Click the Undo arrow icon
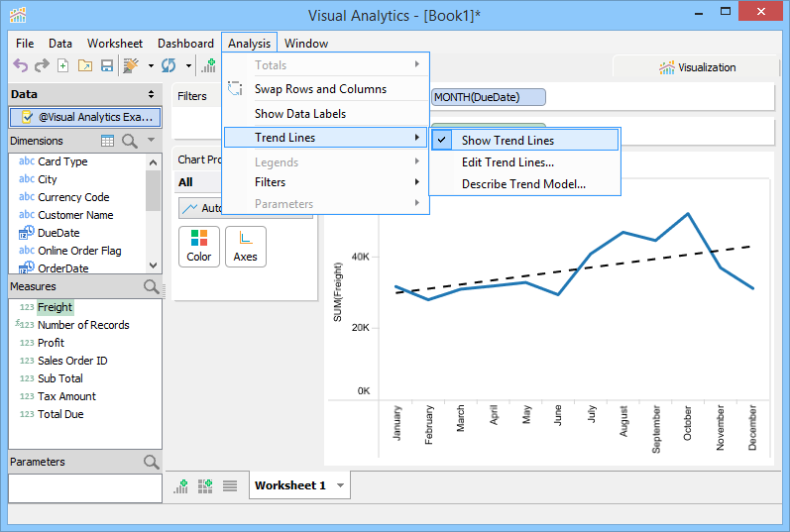 point(20,65)
